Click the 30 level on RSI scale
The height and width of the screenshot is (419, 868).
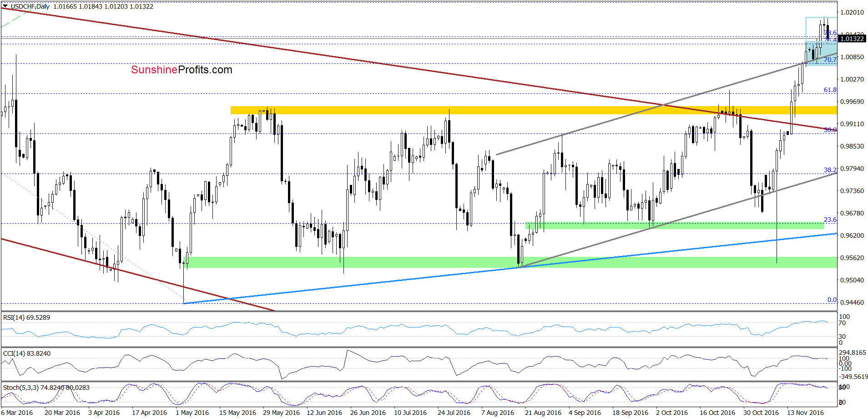pos(842,337)
